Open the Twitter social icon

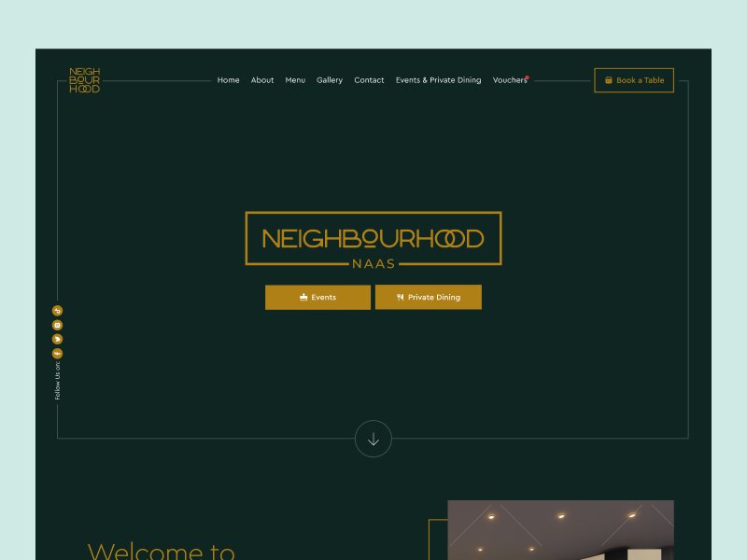pos(57,339)
